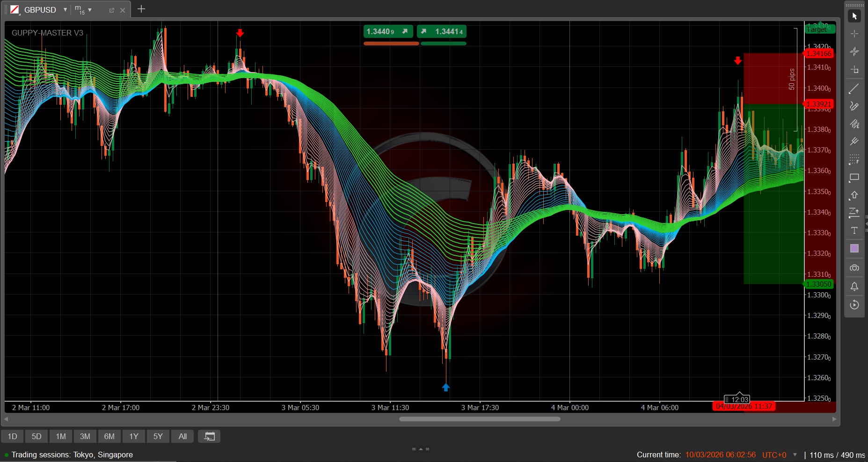Start market replay from toolbar
The width and height of the screenshot is (868, 462).
(854, 305)
